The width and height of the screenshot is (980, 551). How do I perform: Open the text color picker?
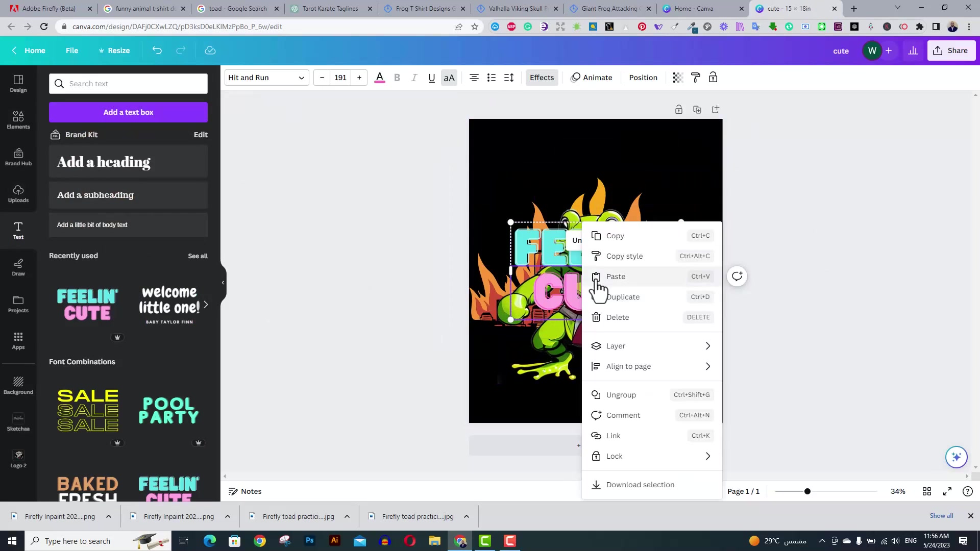[380, 78]
